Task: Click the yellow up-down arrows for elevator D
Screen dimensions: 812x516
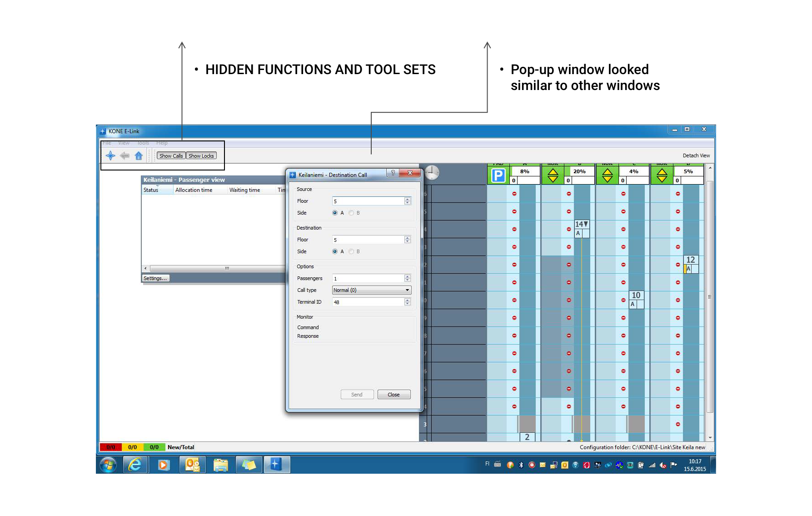Action: (662, 175)
